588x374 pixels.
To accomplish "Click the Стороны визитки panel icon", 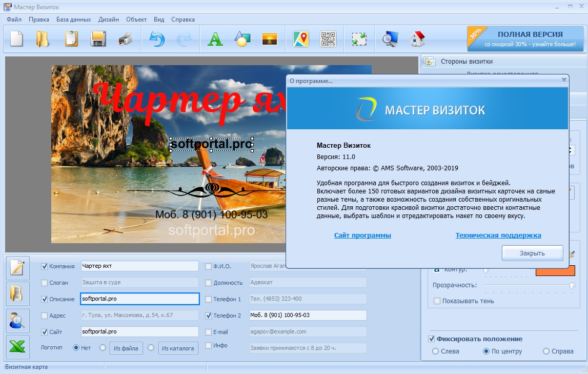I will [430, 62].
